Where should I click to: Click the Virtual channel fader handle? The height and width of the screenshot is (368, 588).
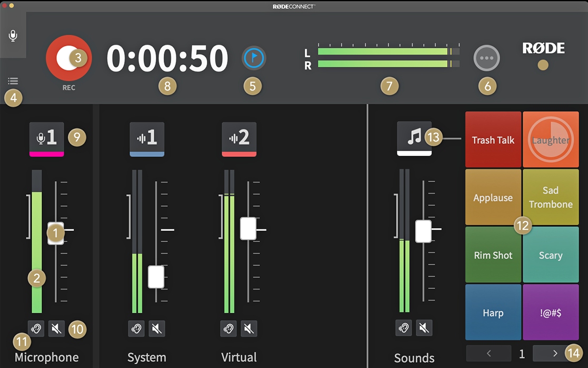pyautogui.click(x=248, y=228)
